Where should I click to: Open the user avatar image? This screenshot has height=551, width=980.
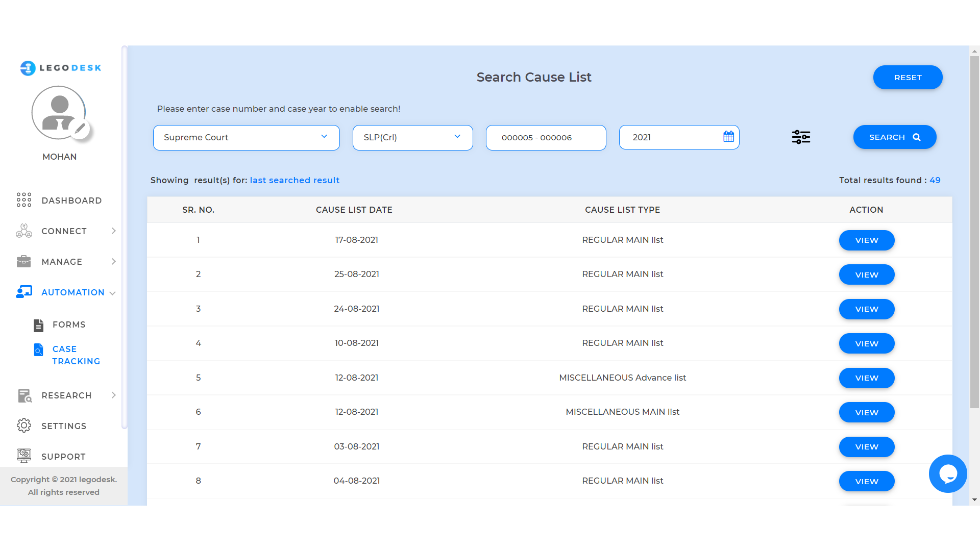pos(59,113)
